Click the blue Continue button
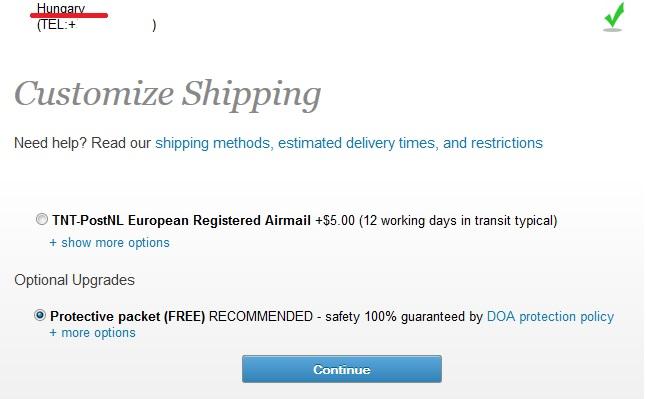This screenshot has width=646, height=399. (x=342, y=369)
